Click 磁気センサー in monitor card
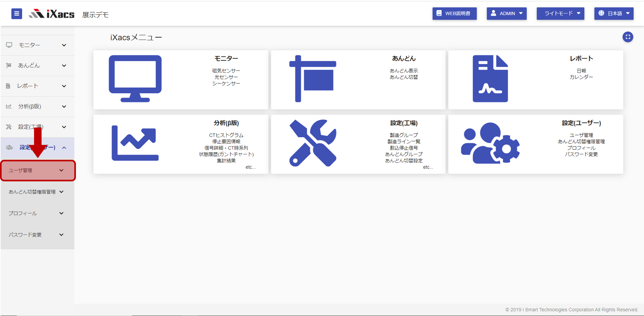 (226, 71)
